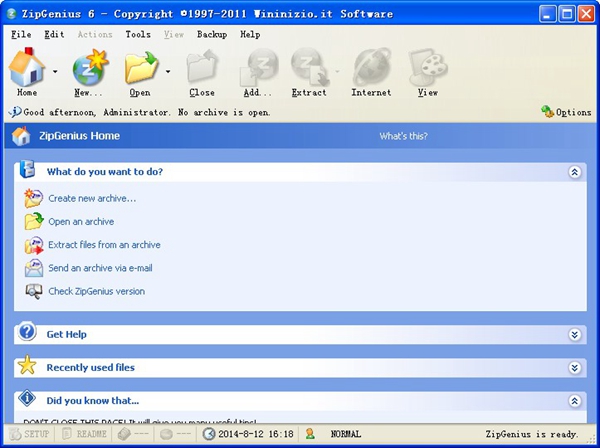Collapse the What do you want to do section
Screen dimensions: 600x448
(x=574, y=172)
